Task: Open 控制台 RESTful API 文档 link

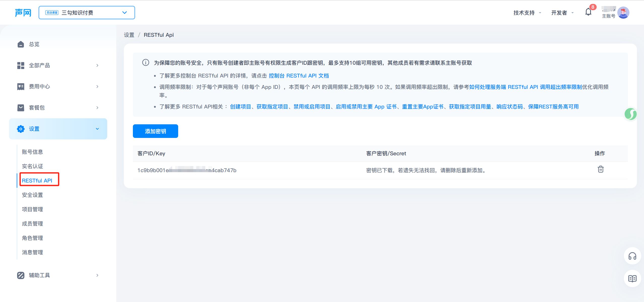Action: pos(298,76)
